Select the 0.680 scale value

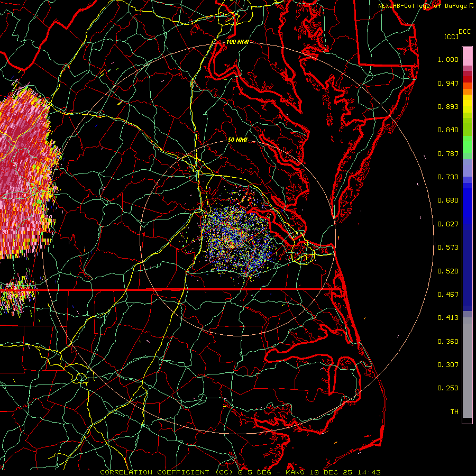click(x=448, y=200)
